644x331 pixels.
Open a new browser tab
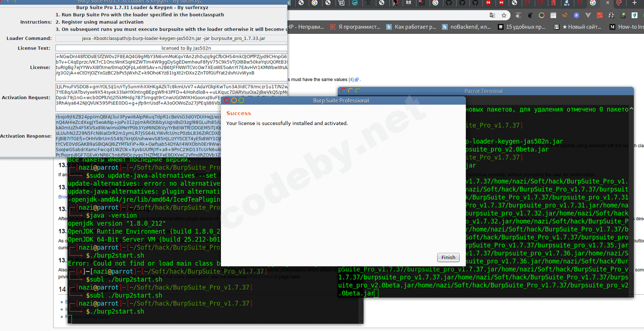[634, 3]
